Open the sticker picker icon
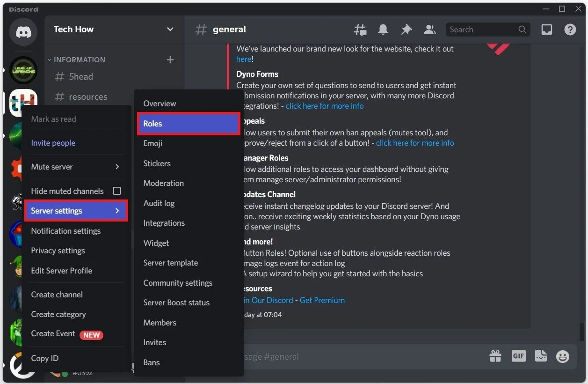 point(541,356)
